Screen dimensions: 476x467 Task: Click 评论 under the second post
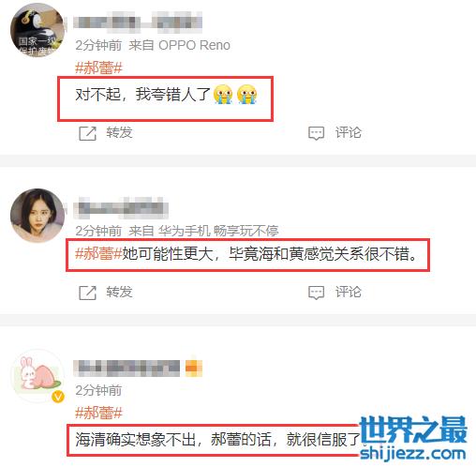coord(349,292)
